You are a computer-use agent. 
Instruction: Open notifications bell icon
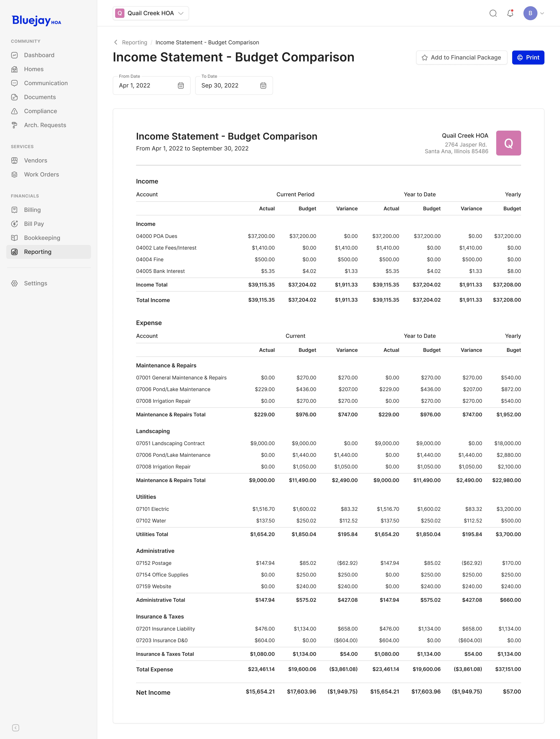point(510,13)
